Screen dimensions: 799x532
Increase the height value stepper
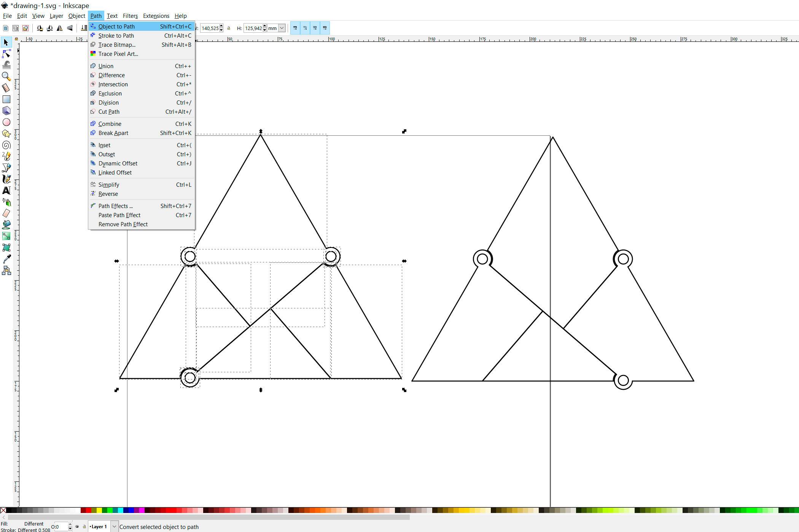265,26
